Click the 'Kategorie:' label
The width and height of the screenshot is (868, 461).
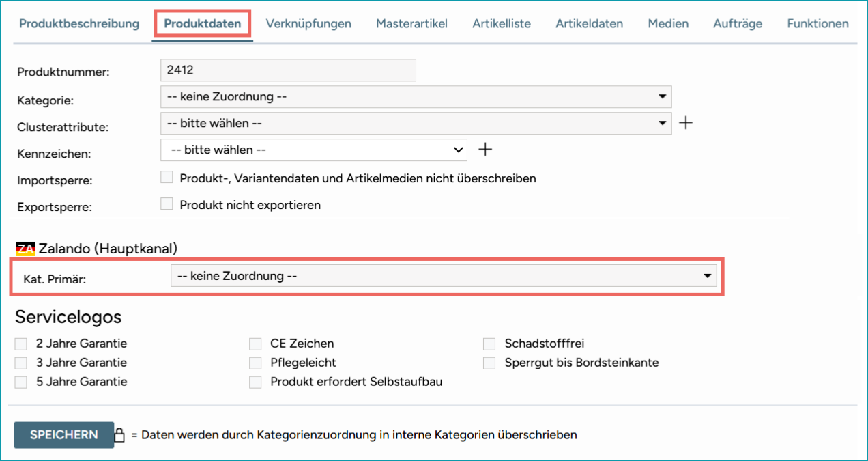tap(45, 100)
